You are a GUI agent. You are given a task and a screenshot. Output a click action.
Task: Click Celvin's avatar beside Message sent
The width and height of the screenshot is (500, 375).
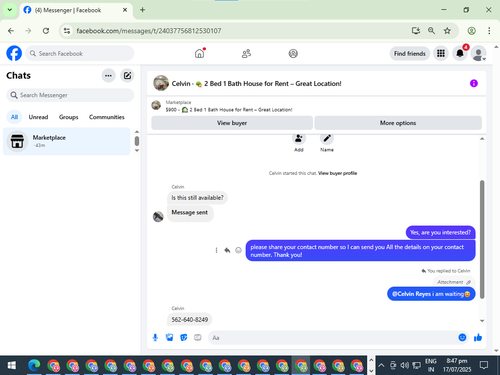[x=158, y=217]
